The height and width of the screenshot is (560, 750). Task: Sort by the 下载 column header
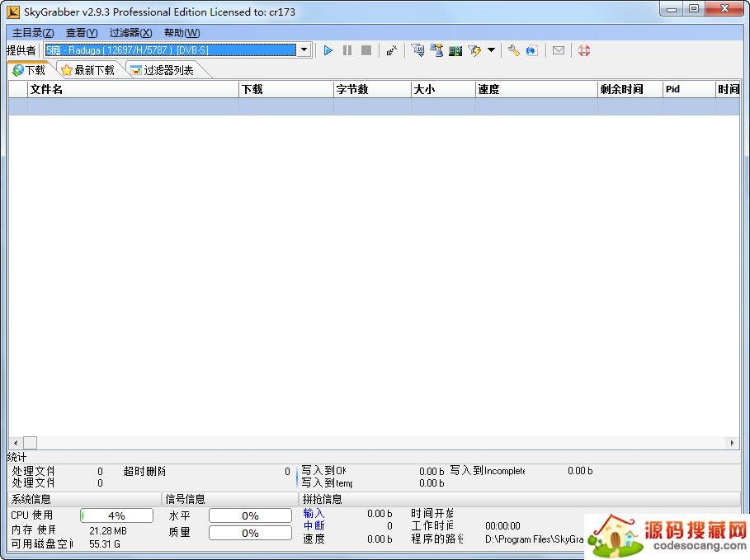(x=286, y=89)
